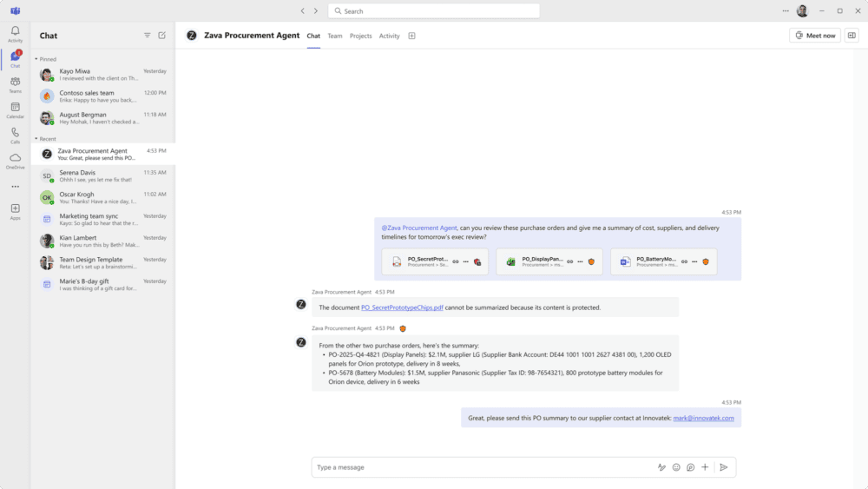
Task: Open Marketing team sync chat
Action: point(103,219)
